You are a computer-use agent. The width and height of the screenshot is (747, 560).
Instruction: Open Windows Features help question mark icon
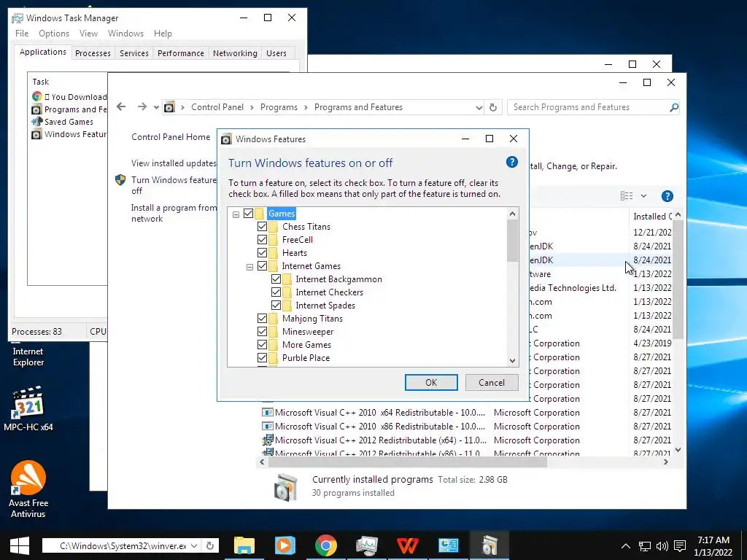click(511, 163)
